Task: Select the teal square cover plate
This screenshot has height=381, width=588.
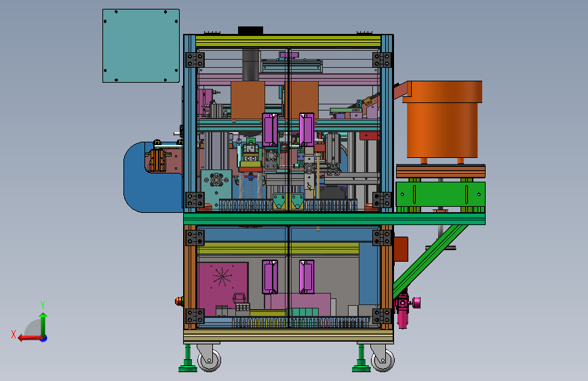Action: [141, 45]
